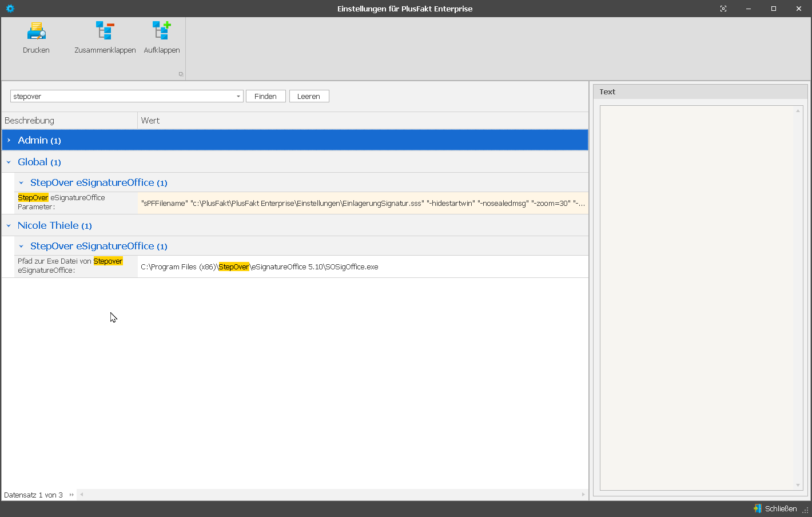This screenshot has height=517, width=812.
Task: Click into the stepover search field
Action: click(122, 96)
